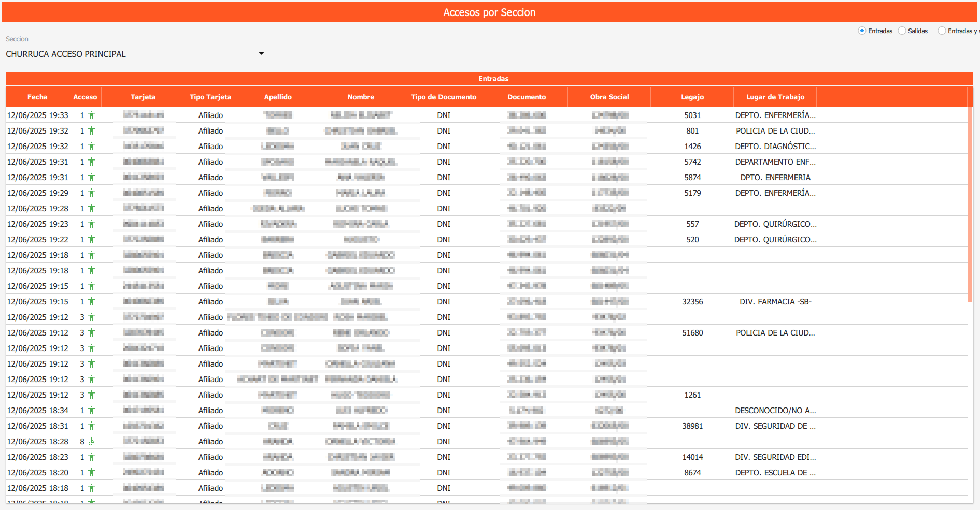Click the person icon on the 18:20 ACOSTA row
The width and height of the screenshot is (980, 510).
92,472
